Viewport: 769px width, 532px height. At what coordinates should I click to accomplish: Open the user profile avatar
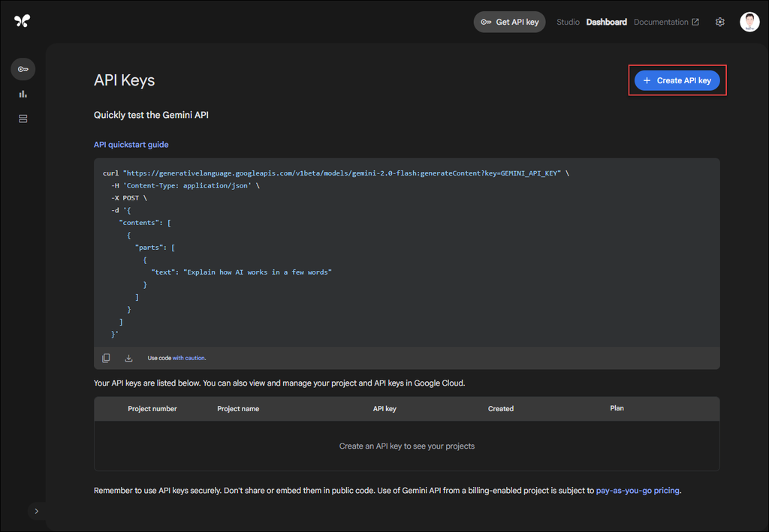pos(749,22)
